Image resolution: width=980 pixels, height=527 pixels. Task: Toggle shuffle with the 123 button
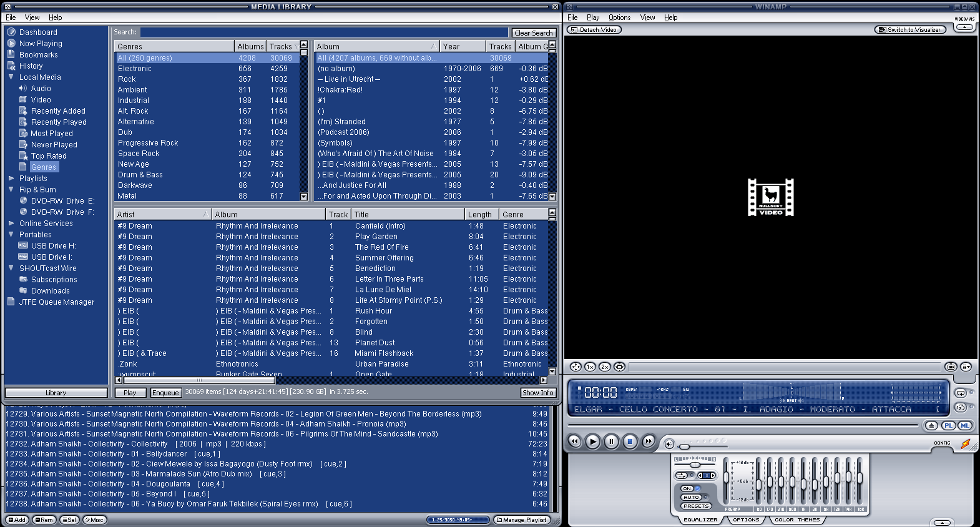pyautogui.click(x=961, y=408)
